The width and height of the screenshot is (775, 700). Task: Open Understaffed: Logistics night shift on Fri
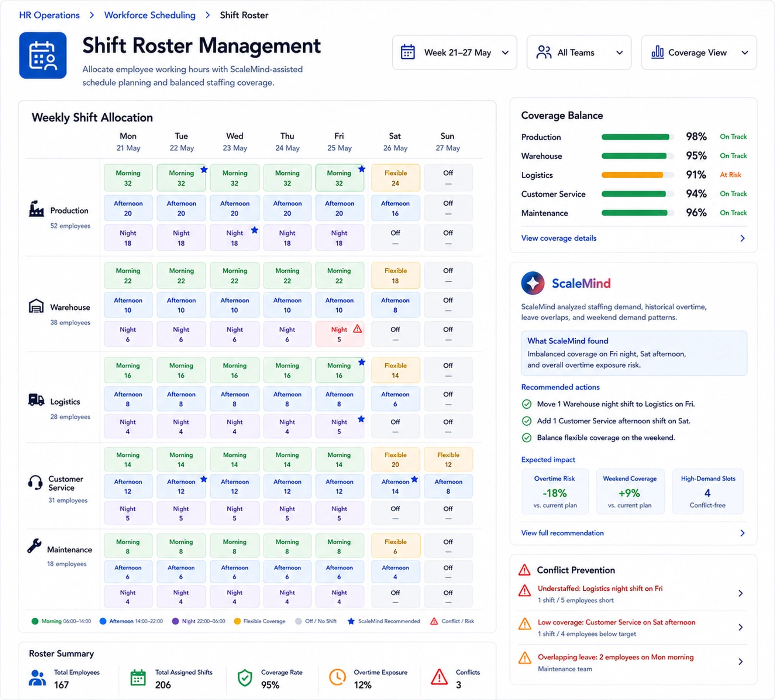[600, 588]
